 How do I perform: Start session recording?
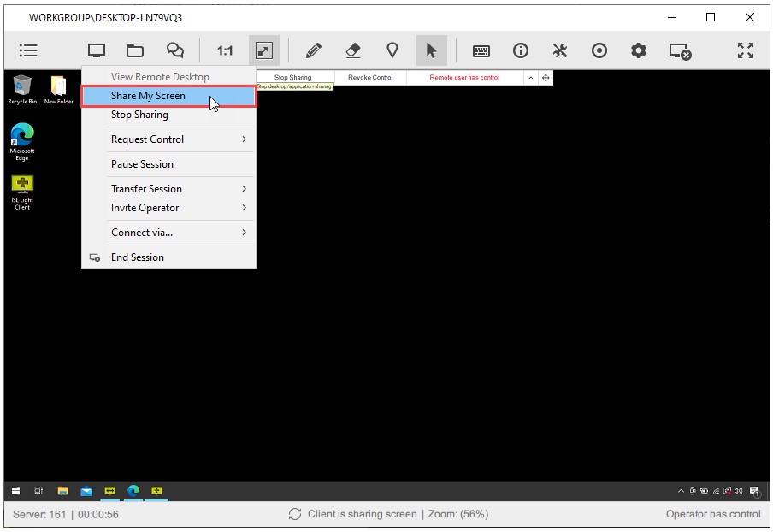(x=599, y=50)
